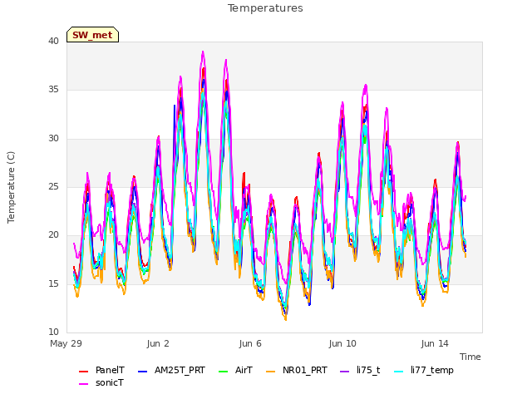Toggle AirT series via legend label

pyautogui.click(x=244, y=370)
